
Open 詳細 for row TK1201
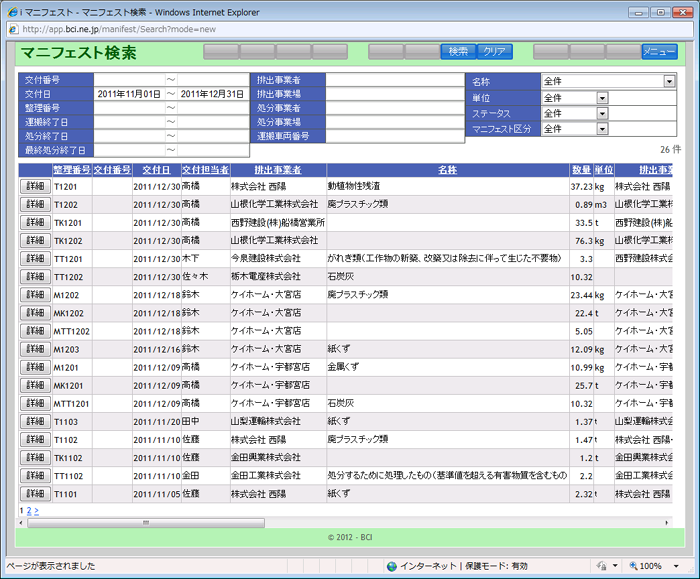point(35,222)
